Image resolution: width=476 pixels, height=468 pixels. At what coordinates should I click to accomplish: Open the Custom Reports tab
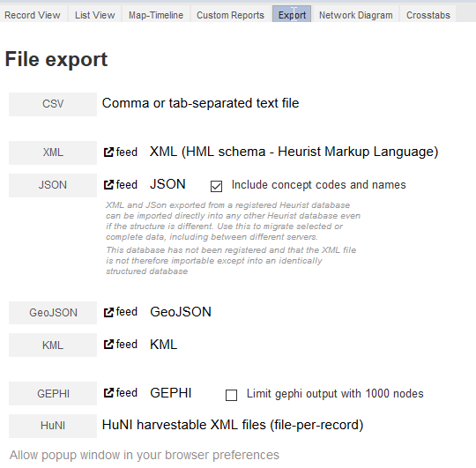click(230, 15)
